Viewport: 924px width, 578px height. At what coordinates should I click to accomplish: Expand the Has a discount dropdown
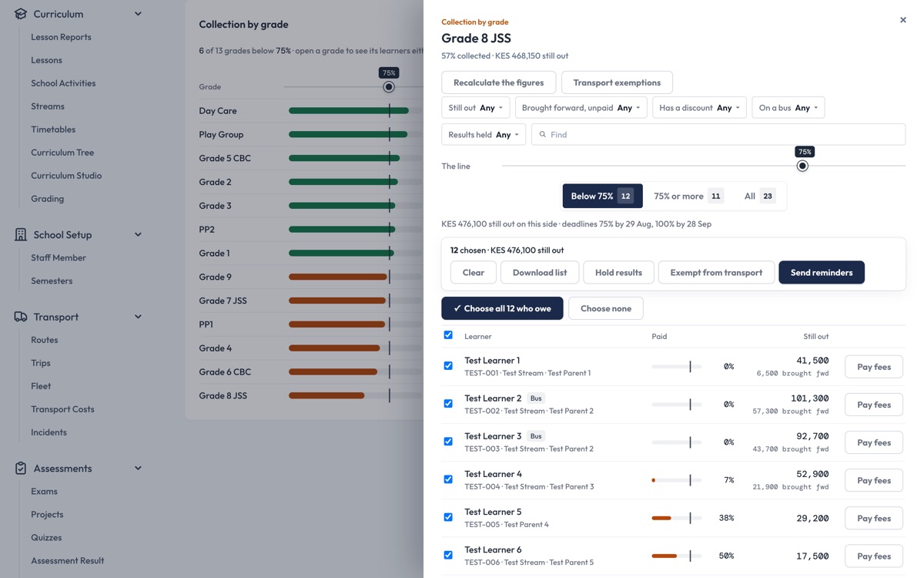coord(700,108)
